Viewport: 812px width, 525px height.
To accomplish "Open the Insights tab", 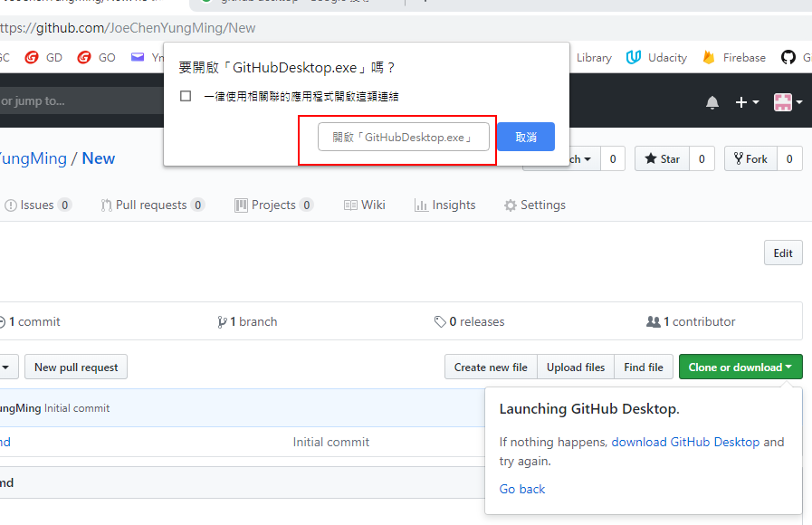I will pos(444,205).
